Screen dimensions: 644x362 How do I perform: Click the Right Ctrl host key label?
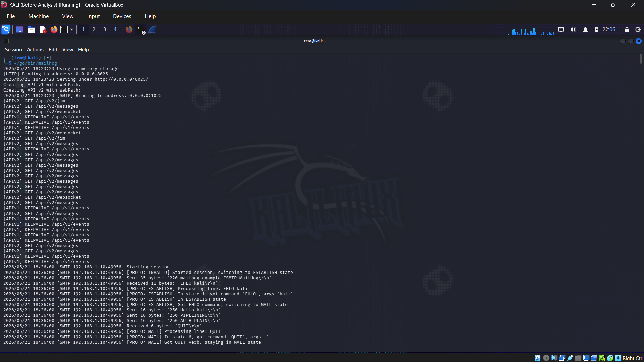(633, 358)
